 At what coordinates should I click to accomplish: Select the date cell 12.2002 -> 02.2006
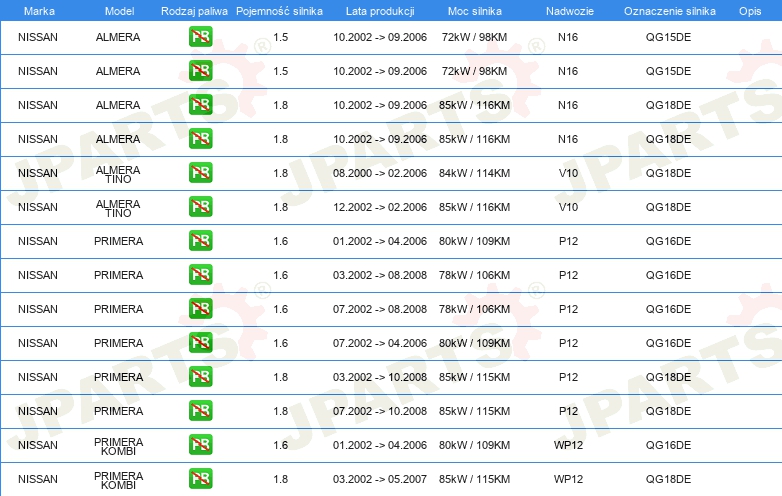point(380,207)
